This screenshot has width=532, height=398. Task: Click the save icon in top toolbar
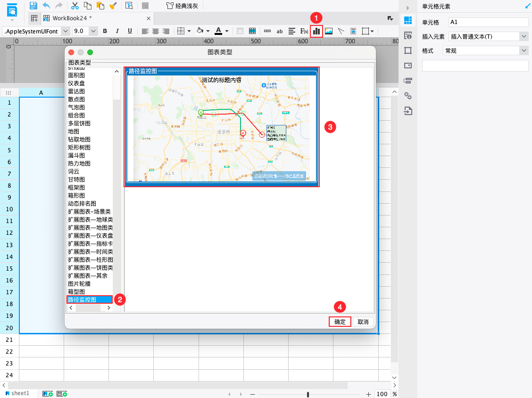pyautogui.click(x=33, y=6)
